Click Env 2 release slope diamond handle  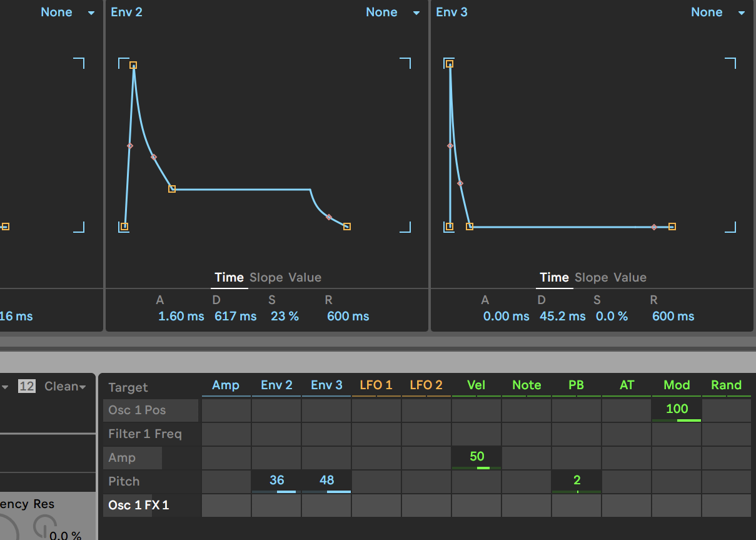pyautogui.click(x=329, y=217)
